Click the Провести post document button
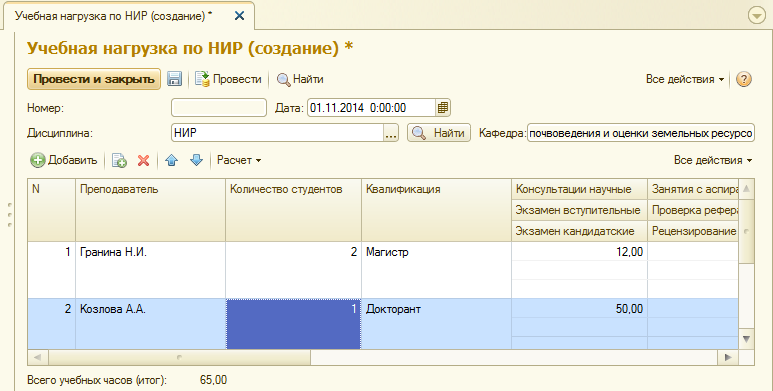Viewport: 773px width, 391px height. pos(228,79)
